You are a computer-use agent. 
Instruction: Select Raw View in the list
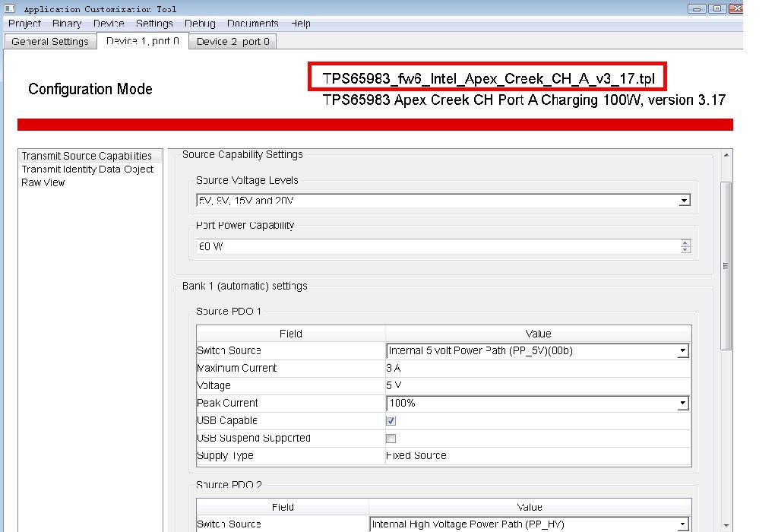(x=43, y=182)
